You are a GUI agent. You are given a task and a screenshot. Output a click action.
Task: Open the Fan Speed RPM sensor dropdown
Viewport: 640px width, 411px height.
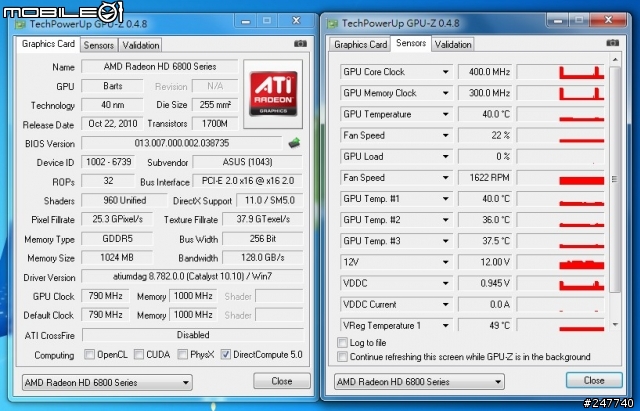tap(446, 178)
